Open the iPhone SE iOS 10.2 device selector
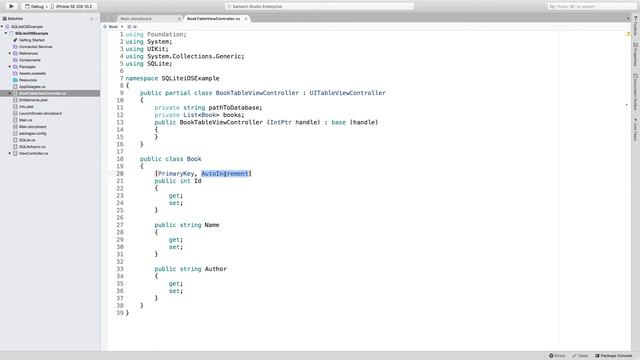This screenshot has width=640, height=360. (71, 7)
